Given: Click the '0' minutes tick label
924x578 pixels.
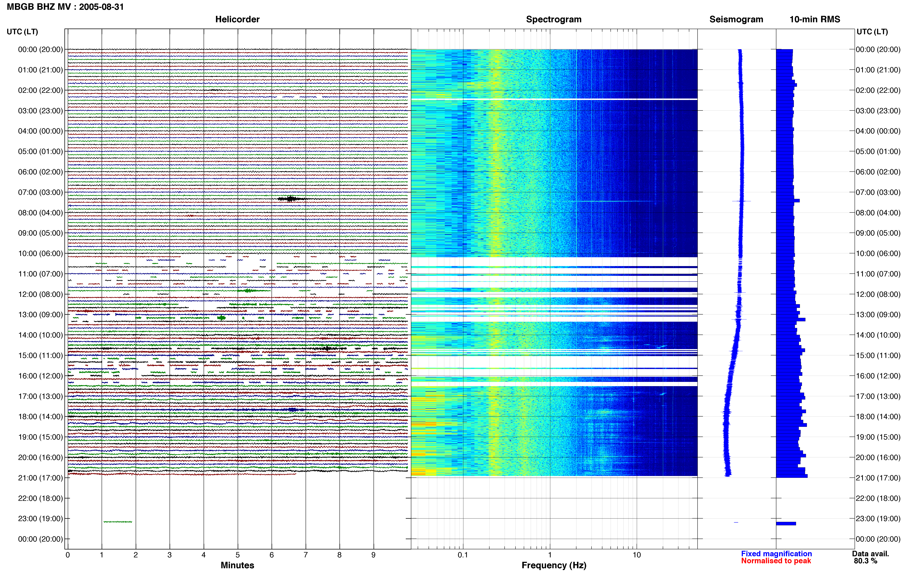Looking at the screenshot, I should tap(68, 555).
